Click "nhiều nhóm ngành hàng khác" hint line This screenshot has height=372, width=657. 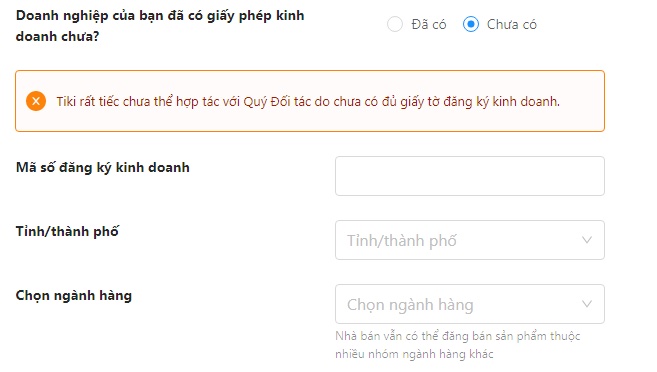pyautogui.click(x=414, y=354)
